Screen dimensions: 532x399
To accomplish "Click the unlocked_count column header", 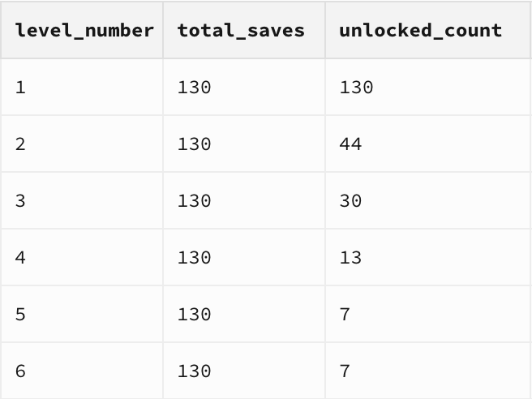I will (x=428, y=30).
